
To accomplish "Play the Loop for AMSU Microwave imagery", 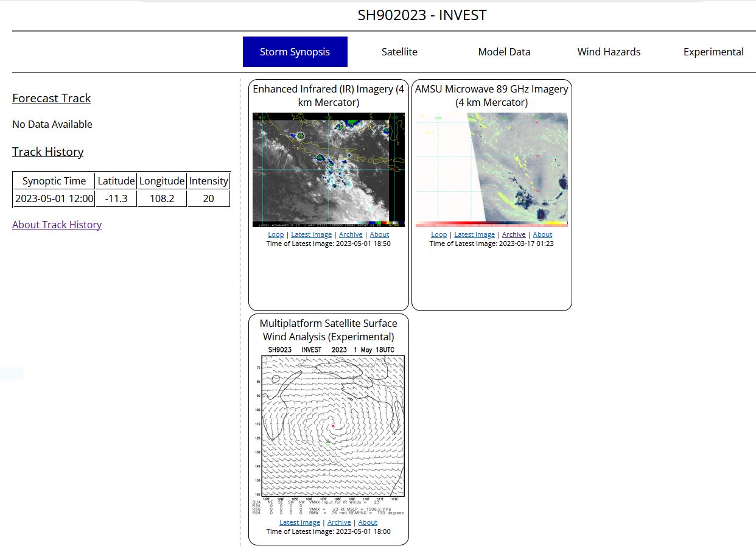I will click(x=439, y=234).
